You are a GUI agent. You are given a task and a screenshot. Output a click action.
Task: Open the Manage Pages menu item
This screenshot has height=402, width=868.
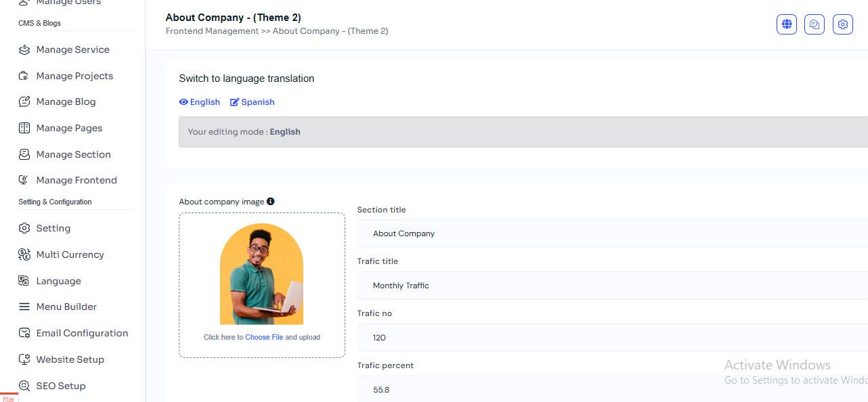tap(69, 128)
